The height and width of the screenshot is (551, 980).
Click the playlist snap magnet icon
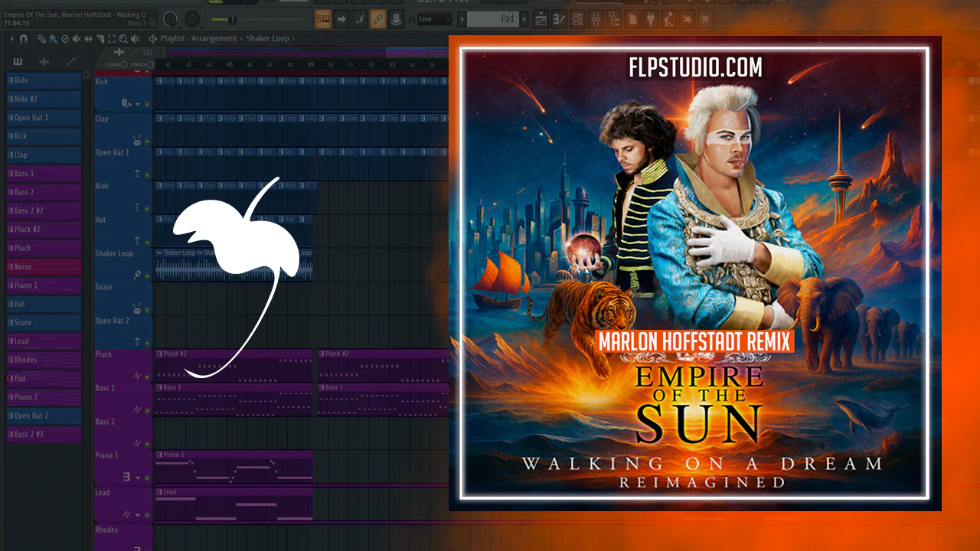[24, 38]
